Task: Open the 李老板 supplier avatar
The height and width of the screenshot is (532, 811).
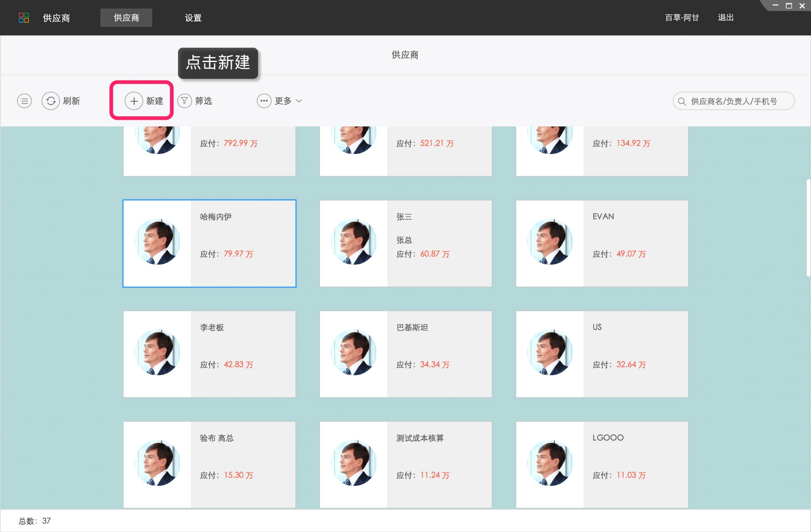Action: pyautogui.click(x=157, y=353)
